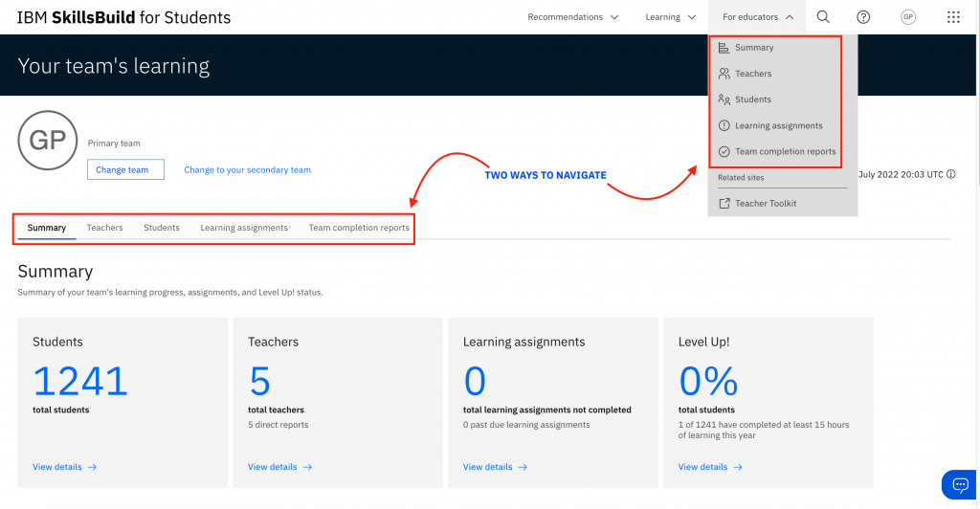View details on Learning assignments card
Screen dimensions: 980x509
pyautogui.click(x=495, y=467)
